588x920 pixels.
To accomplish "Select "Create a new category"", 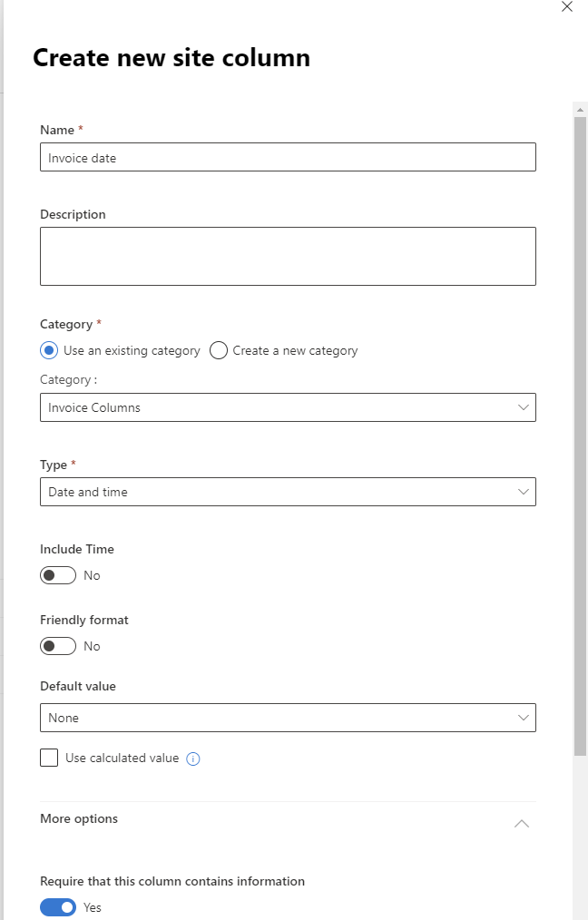I will click(218, 350).
